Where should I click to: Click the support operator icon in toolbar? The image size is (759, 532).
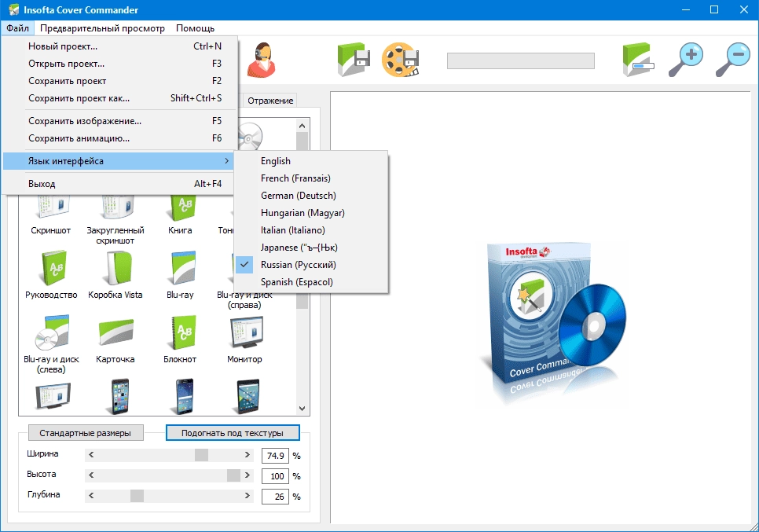click(x=262, y=60)
